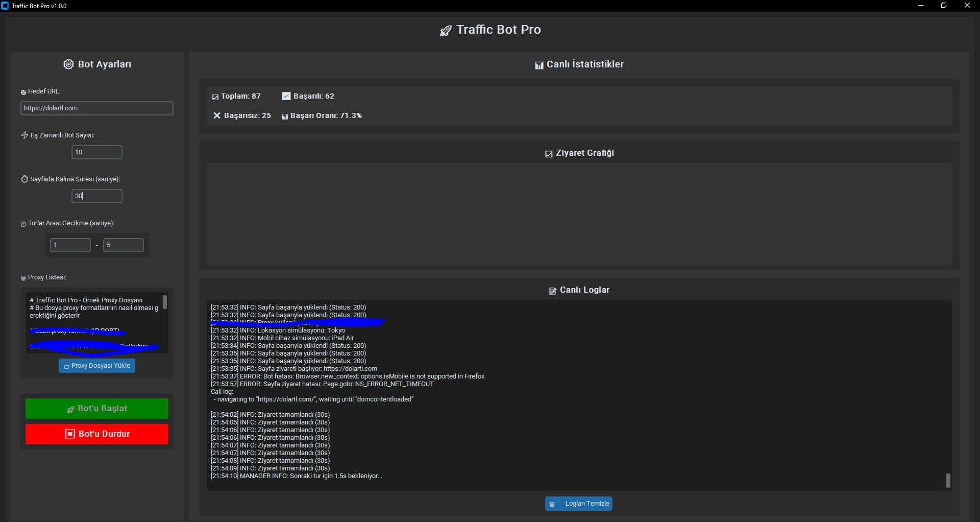The image size is (980, 522).
Task: Click the NS_ERROR_NET_TIMEOUT error log line
Action: click(x=322, y=384)
